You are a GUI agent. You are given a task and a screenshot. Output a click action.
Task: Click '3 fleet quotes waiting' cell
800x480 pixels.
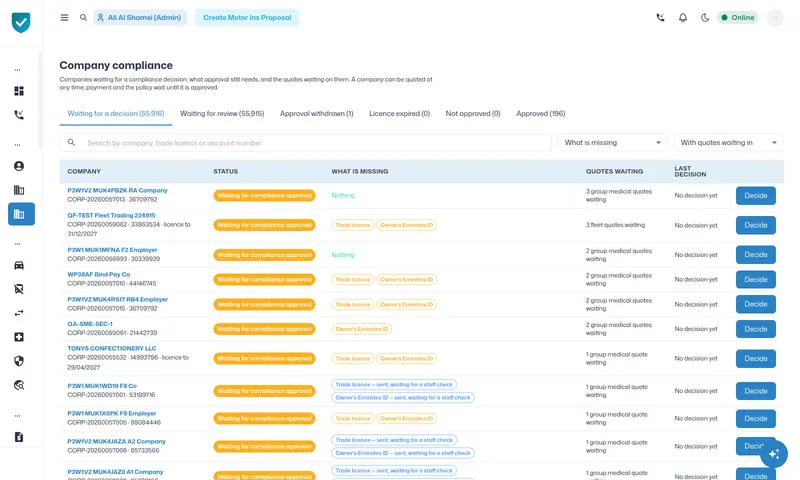(x=615, y=225)
